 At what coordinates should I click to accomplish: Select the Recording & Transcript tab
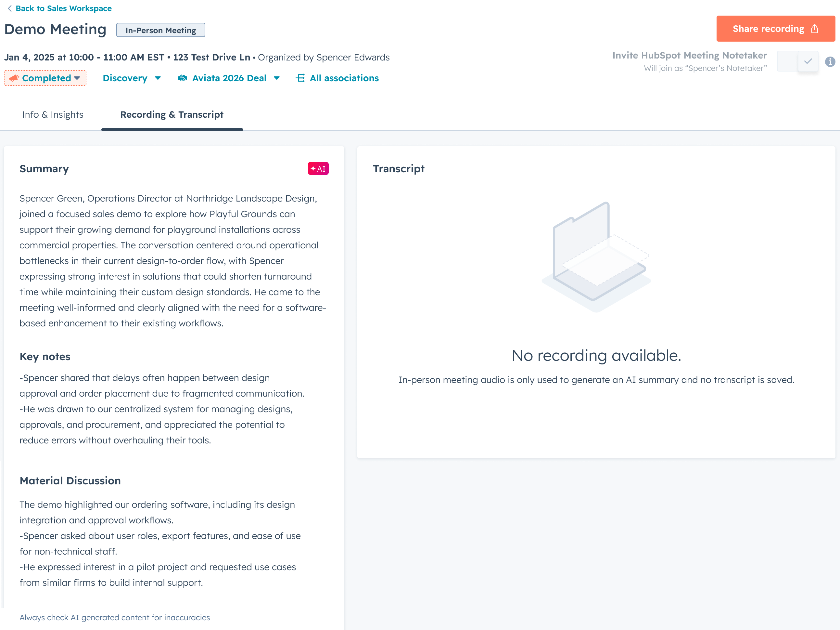click(172, 114)
